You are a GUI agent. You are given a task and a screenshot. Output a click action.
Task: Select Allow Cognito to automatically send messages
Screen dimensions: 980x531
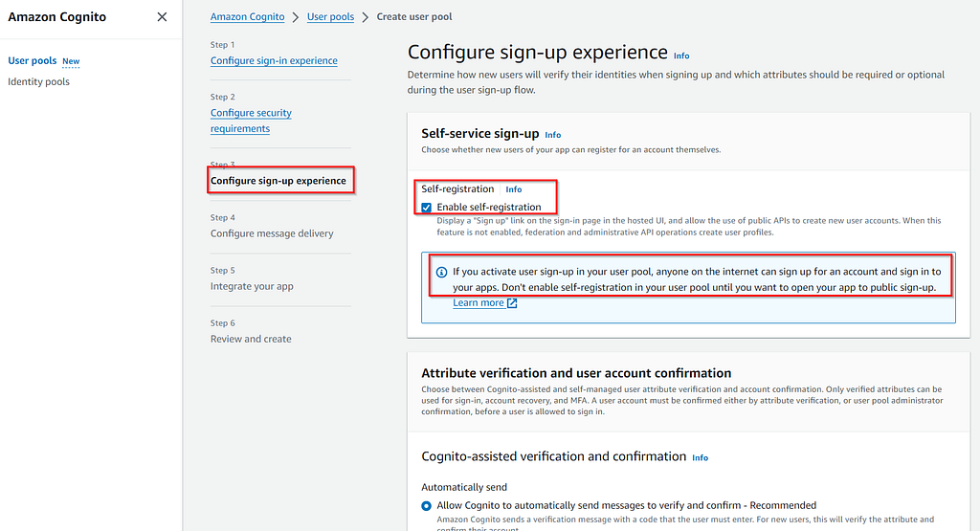click(426, 505)
